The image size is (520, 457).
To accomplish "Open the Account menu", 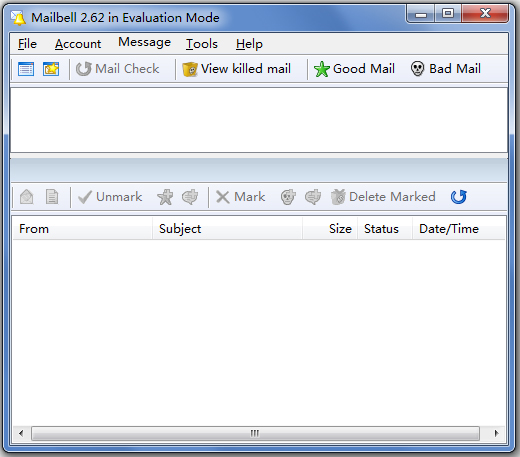I will tap(78, 44).
